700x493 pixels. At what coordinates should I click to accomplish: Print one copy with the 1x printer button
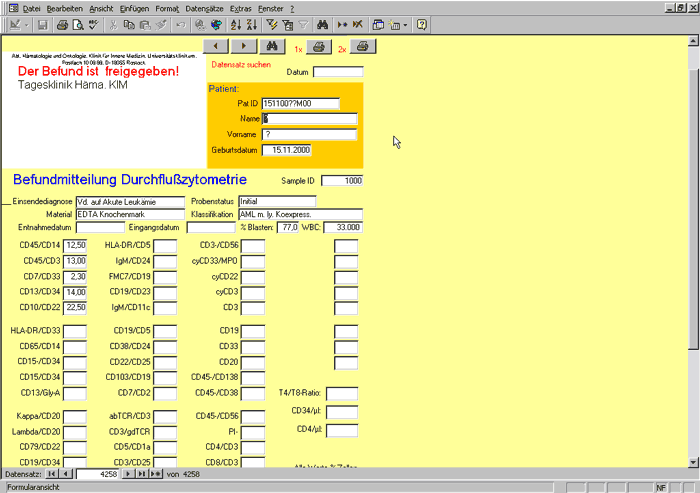[x=319, y=46]
